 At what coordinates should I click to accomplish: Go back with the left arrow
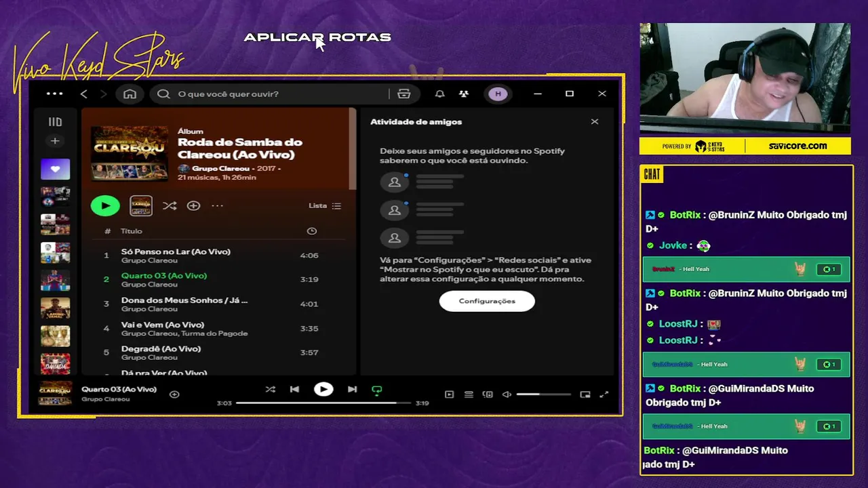pyautogui.click(x=84, y=94)
